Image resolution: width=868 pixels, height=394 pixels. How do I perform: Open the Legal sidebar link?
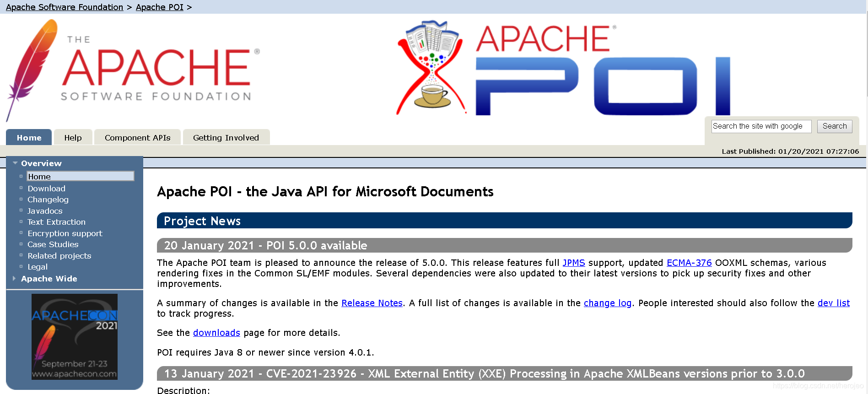pyautogui.click(x=38, y=267)
